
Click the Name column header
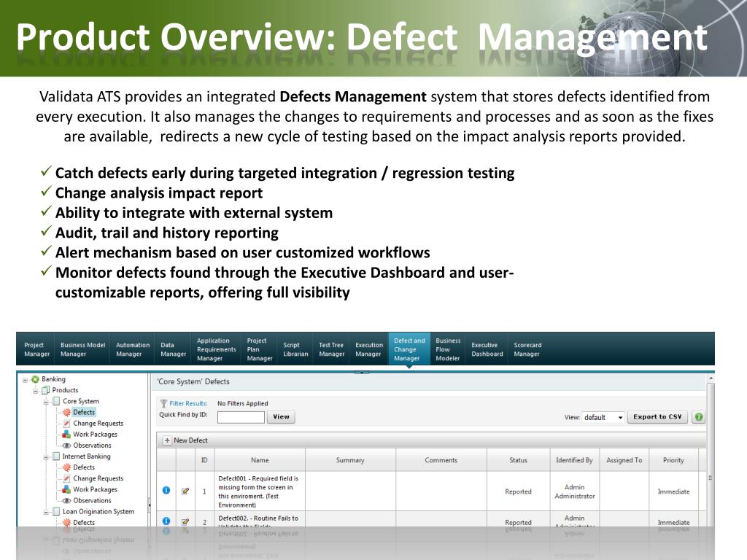pos(260,460)
